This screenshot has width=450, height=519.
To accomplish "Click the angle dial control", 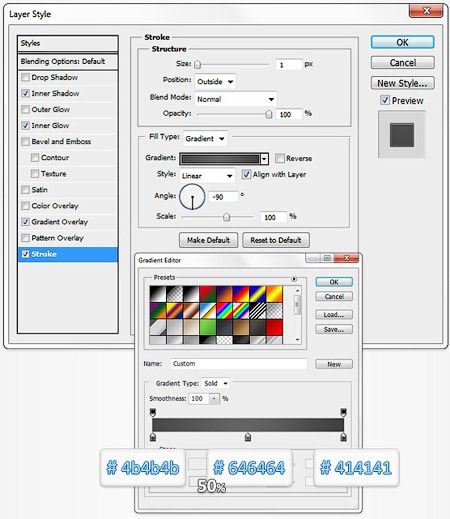I will click(192, 197).
